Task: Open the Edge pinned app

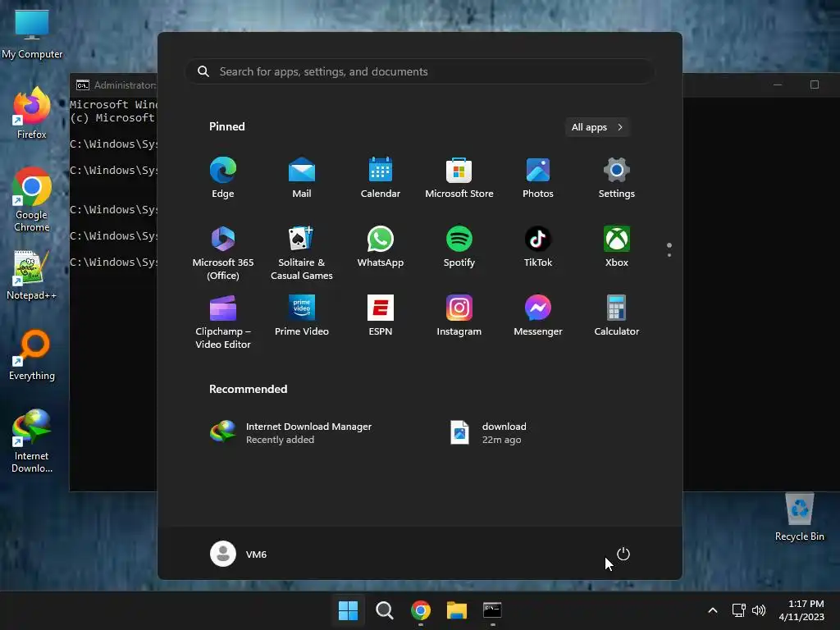Action: [x=223, y=177]
